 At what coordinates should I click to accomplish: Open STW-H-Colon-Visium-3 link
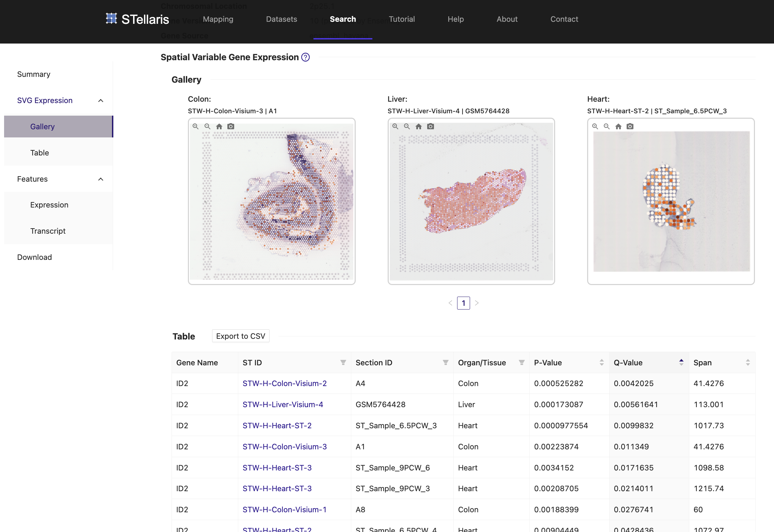click(x=285, y=447)
